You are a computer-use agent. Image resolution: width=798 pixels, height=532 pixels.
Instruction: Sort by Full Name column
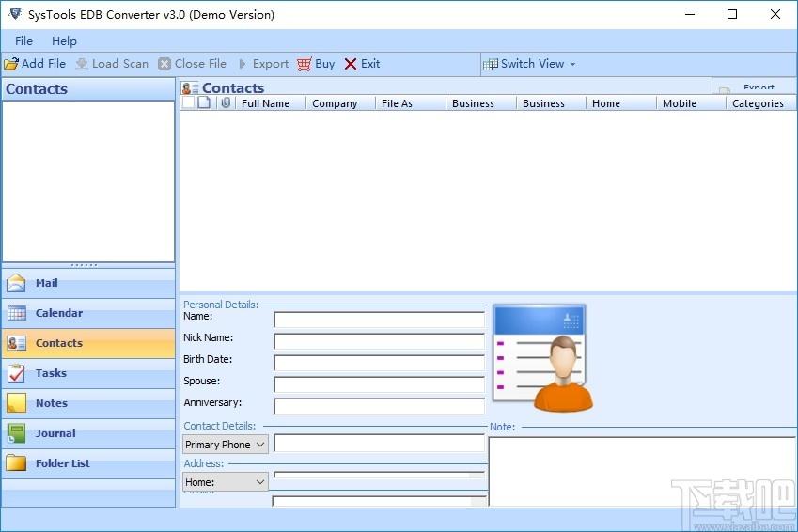coord(270,103)
